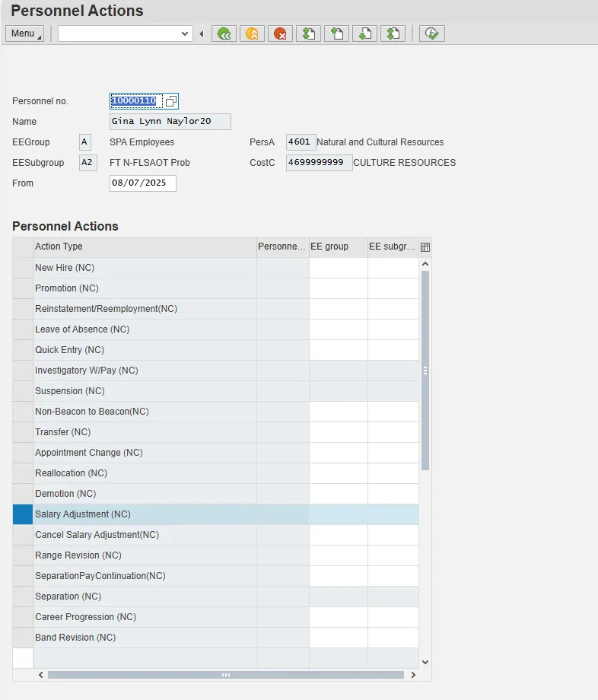Click EE group cell in New Hire row
Viewport: 598px width, 700px height.
pos(339,268)
